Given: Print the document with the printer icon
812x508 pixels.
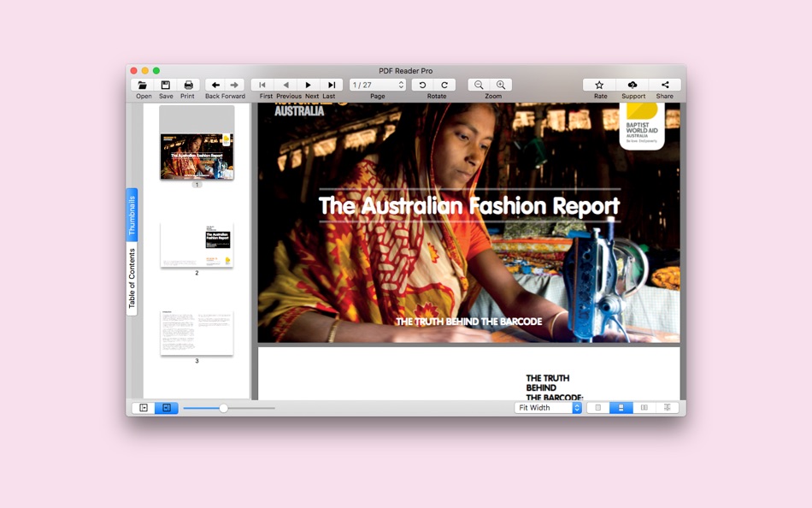Looking at the screenshot, I should pyautogui.click(x=189, y=85).
